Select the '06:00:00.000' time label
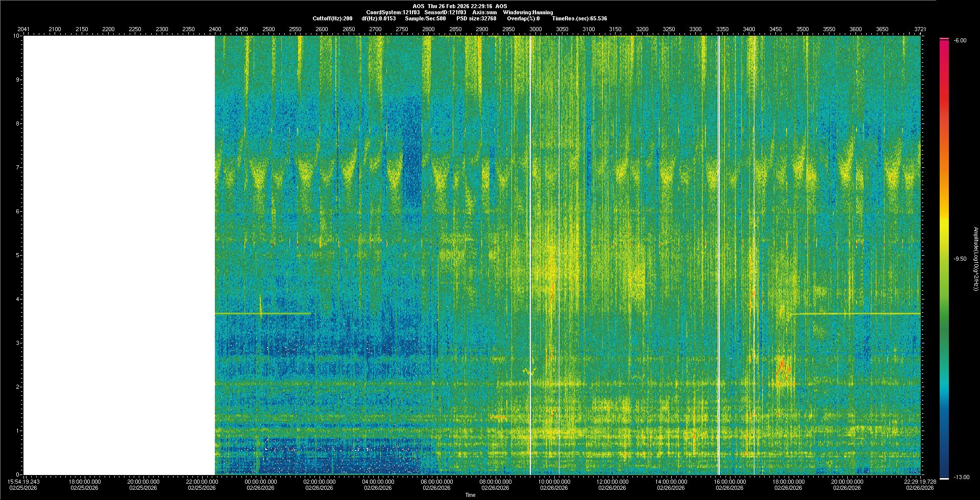 pos(437,482)
